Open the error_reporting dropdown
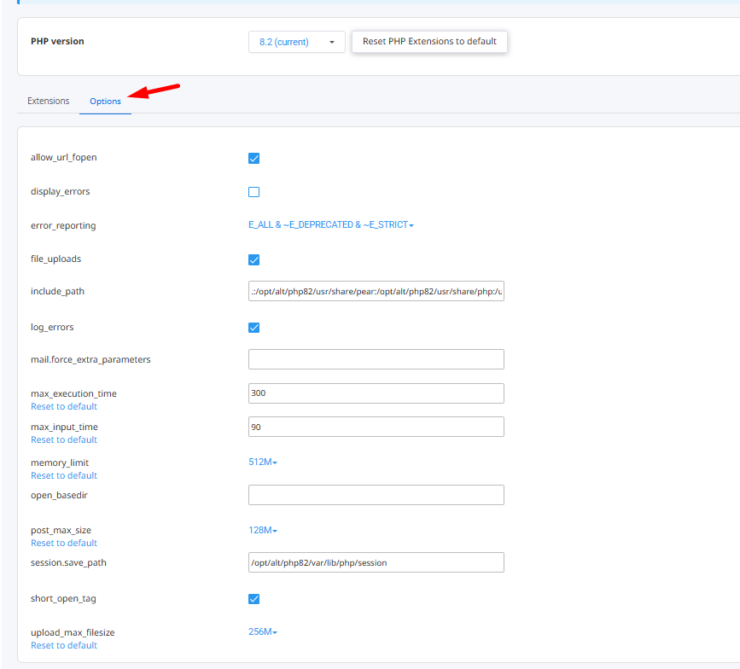The width and height of the screenshot is (740, 669). tap(331, 225)
